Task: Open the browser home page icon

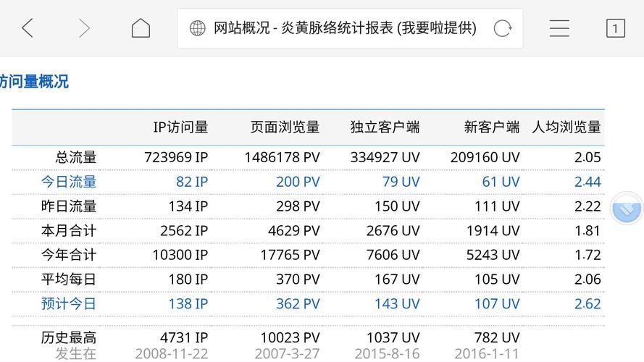Action: coord(141,28)
